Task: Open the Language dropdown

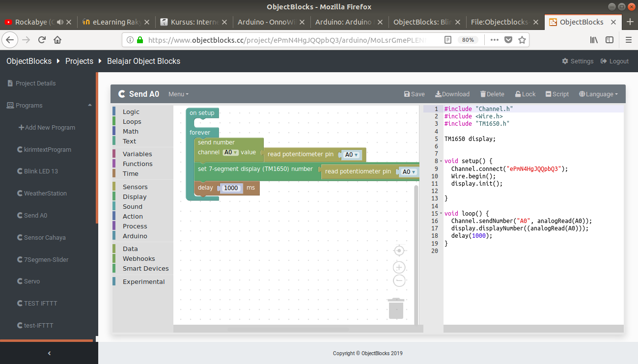Action: coord(598,94)
